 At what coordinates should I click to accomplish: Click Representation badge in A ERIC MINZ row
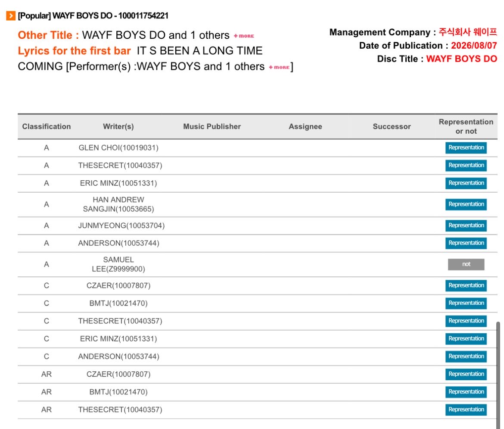[466, 183]
